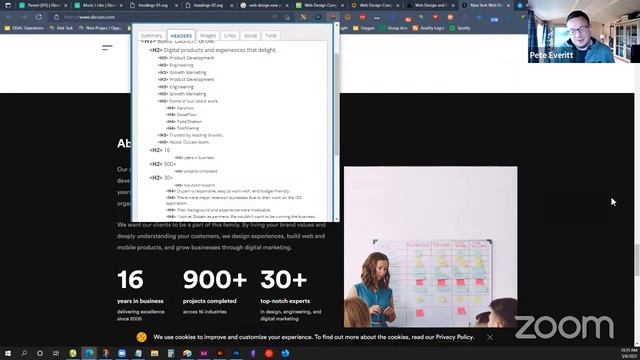Switch to the 'web design new y…' tab

tap(264, 5)
